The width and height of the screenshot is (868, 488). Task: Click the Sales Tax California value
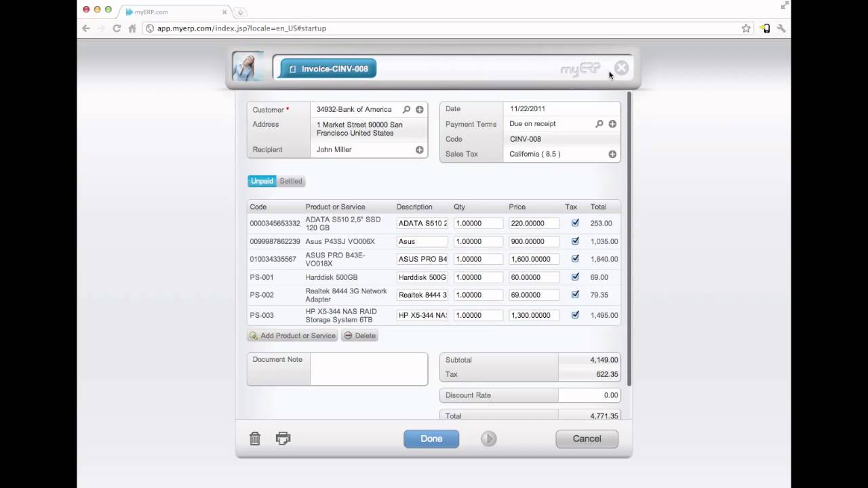534,155
